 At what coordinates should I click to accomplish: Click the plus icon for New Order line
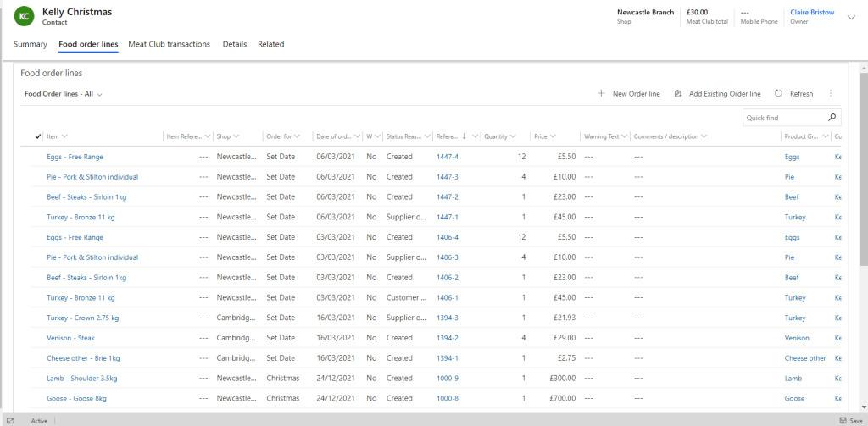click(x=601, y=94)
